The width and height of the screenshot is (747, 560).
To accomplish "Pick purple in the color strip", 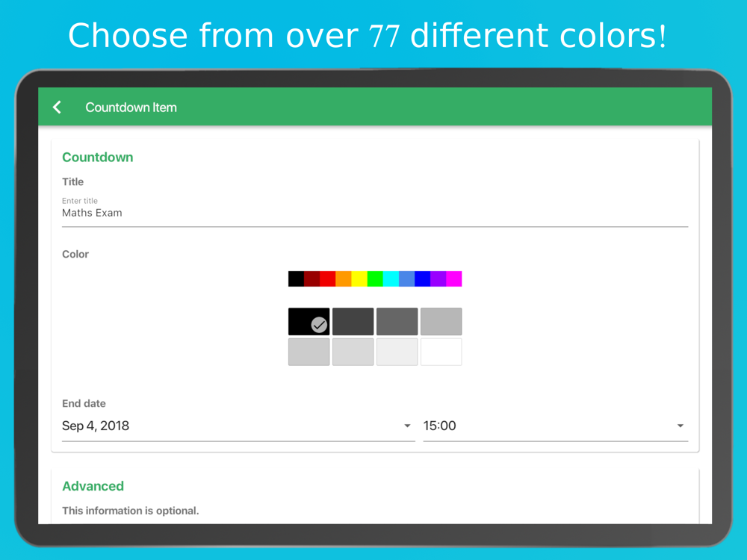I will point(438,279).
